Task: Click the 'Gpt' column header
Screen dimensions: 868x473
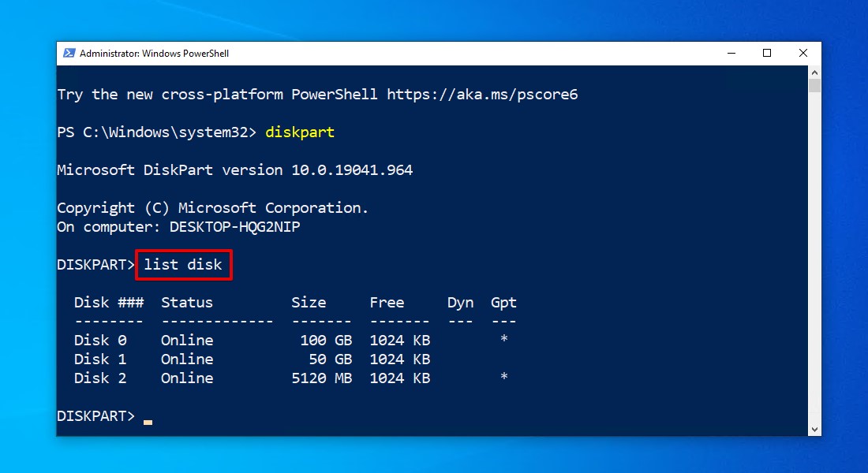Action: coord(503,304)
